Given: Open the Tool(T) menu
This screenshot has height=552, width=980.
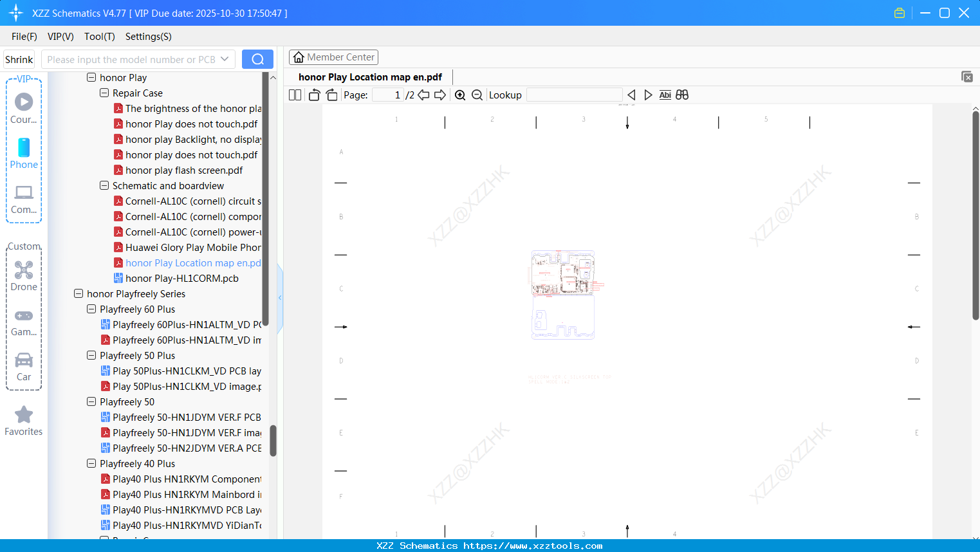Looking at the screenshot, I should coord(100,37).
